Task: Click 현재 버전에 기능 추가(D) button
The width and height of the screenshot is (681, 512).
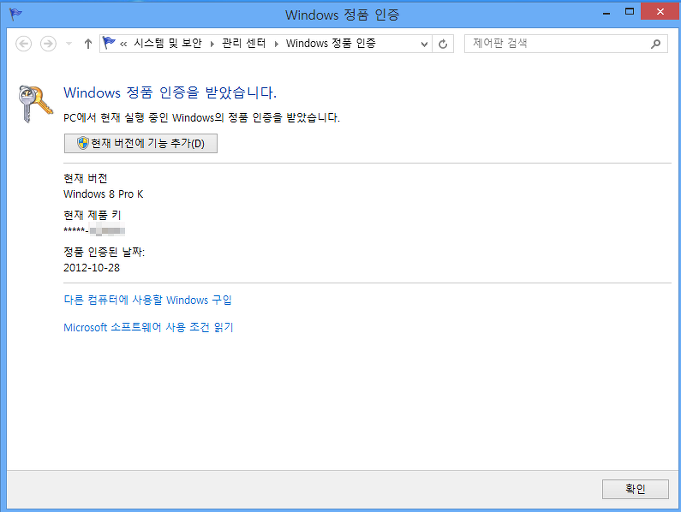Action: pyautogui.click(x=141, y=143)
